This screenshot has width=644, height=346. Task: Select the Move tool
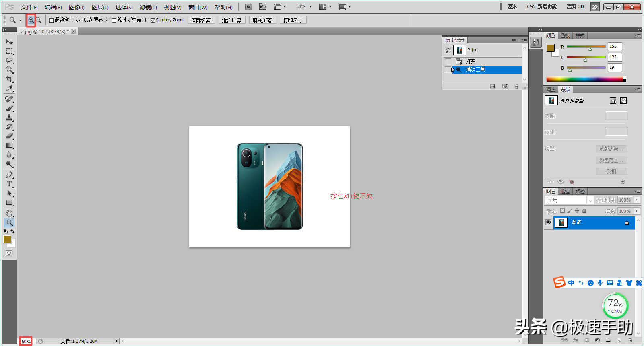click(9, 41)
